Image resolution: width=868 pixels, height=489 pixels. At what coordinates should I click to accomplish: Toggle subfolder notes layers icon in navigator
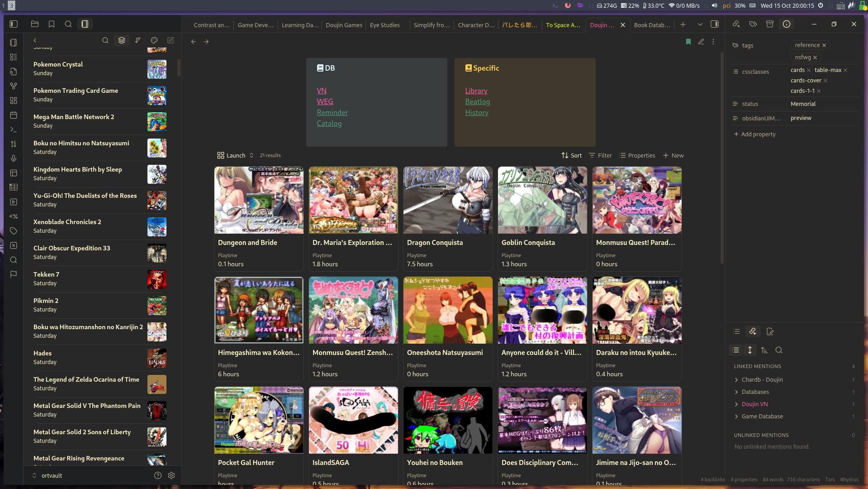(122, 40)
